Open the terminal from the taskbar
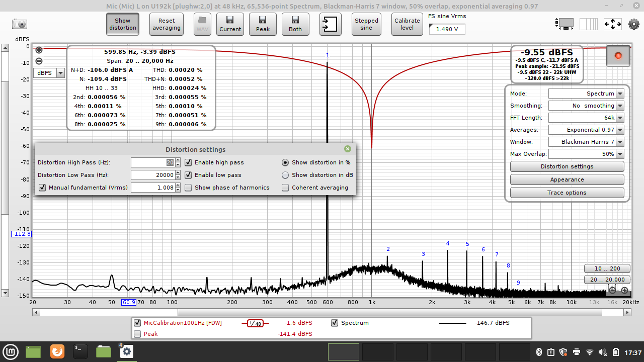The image size is (644, 362). point(80,351)
